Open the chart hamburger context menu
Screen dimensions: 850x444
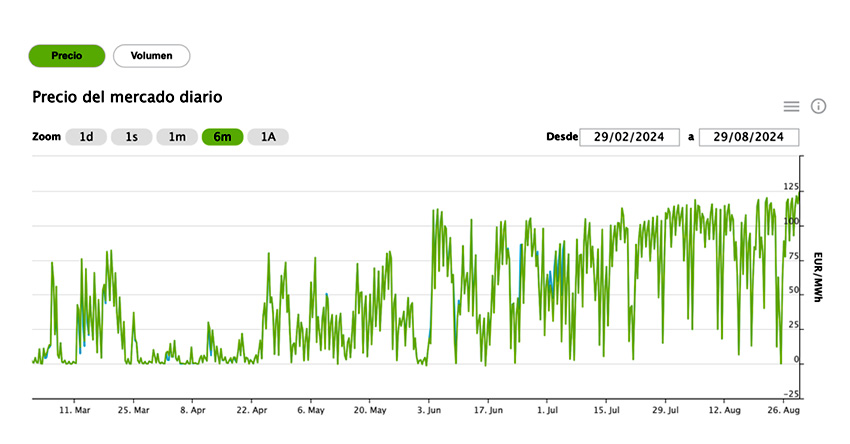(791, 106)
